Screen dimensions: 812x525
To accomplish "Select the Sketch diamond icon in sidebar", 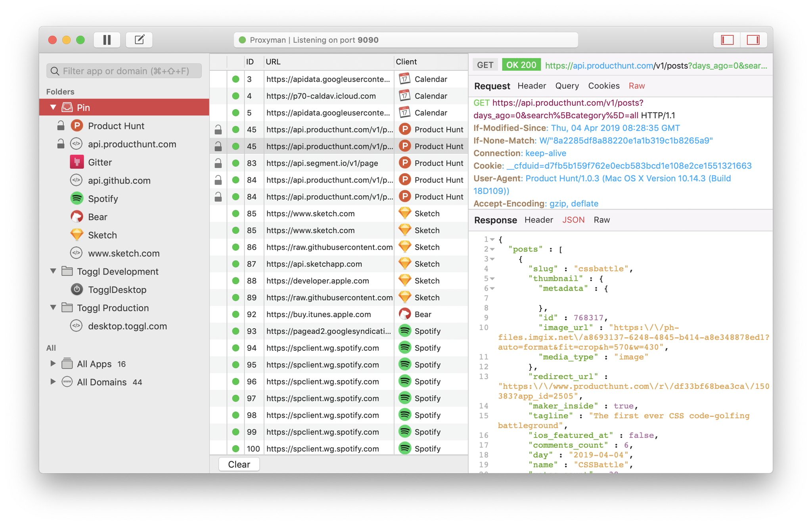I will click(x=77, y=235).
